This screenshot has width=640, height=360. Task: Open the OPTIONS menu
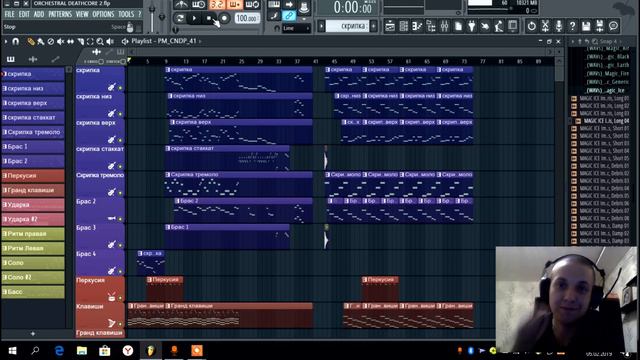tap(103, 14)
